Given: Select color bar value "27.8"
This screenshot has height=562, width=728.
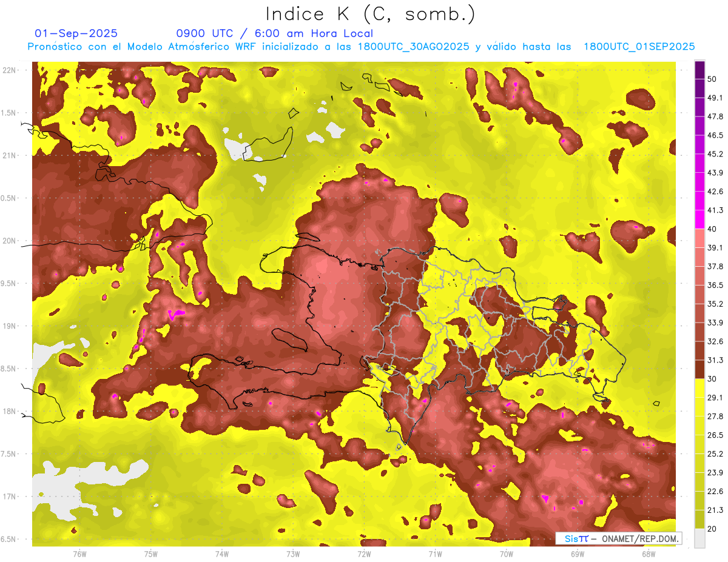Looking at the screenshot, I should (x=715, y=416).
